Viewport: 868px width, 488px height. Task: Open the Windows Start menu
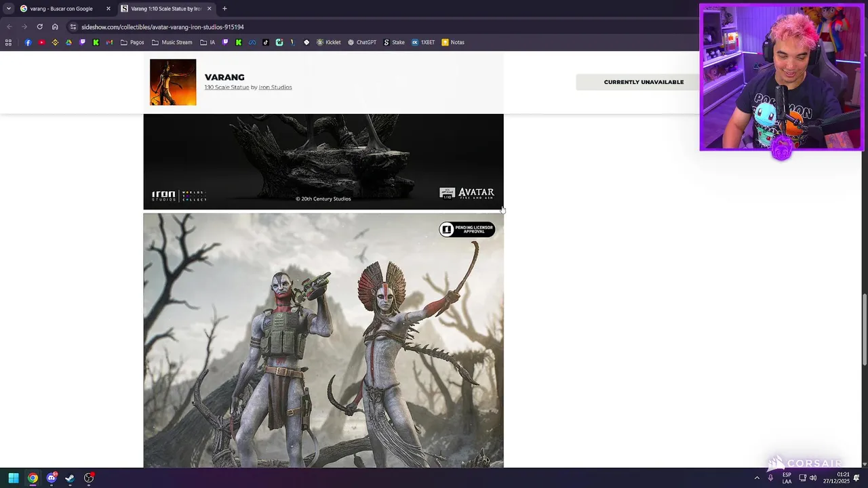tap(13, 478)
